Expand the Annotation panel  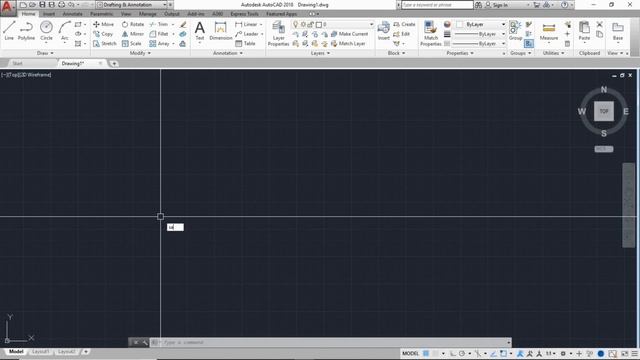tap(228, 53)
